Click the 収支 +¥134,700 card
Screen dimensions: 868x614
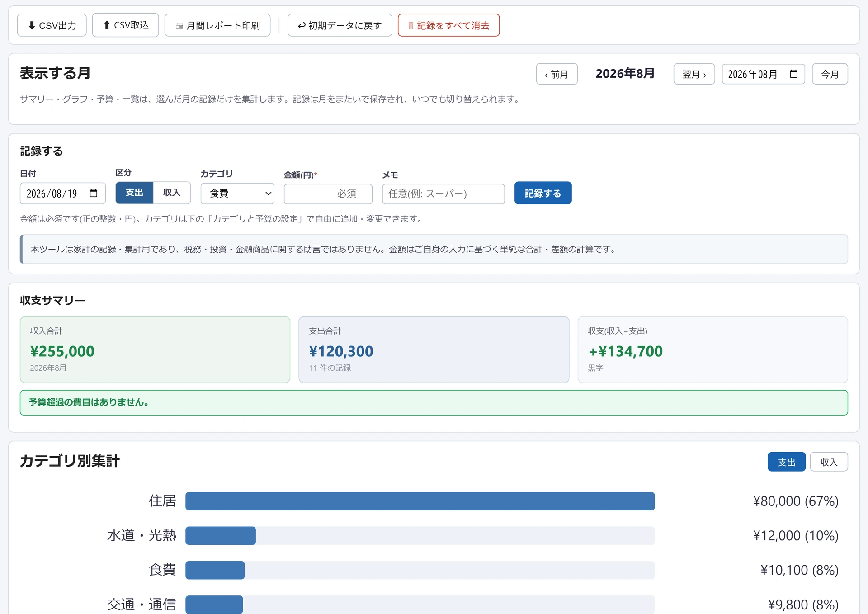point(713,350)
